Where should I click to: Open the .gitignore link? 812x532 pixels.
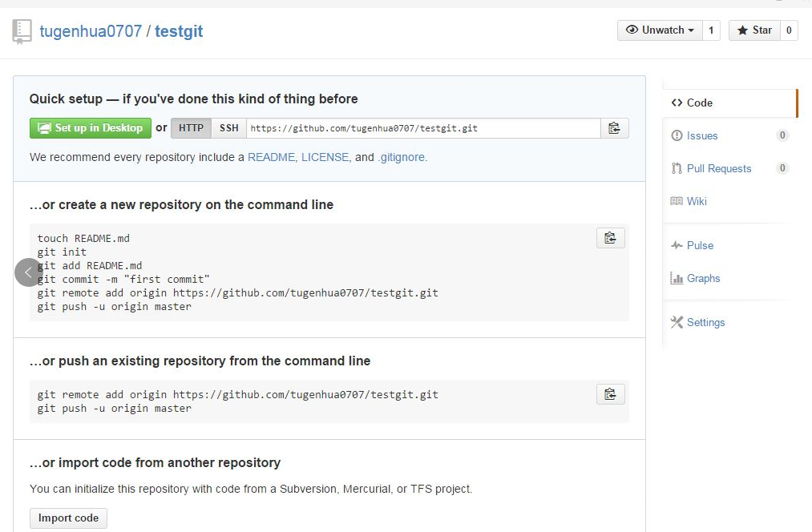coord(402,157)
